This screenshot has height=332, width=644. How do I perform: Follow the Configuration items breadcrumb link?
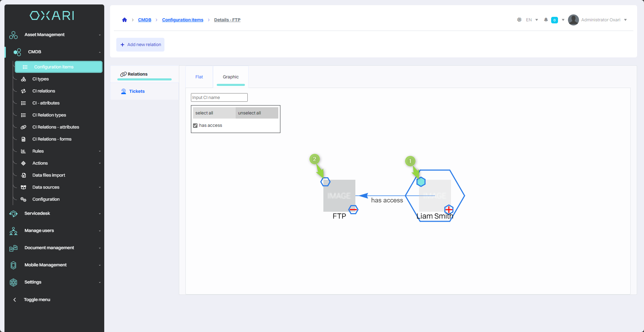pos(183,20)
